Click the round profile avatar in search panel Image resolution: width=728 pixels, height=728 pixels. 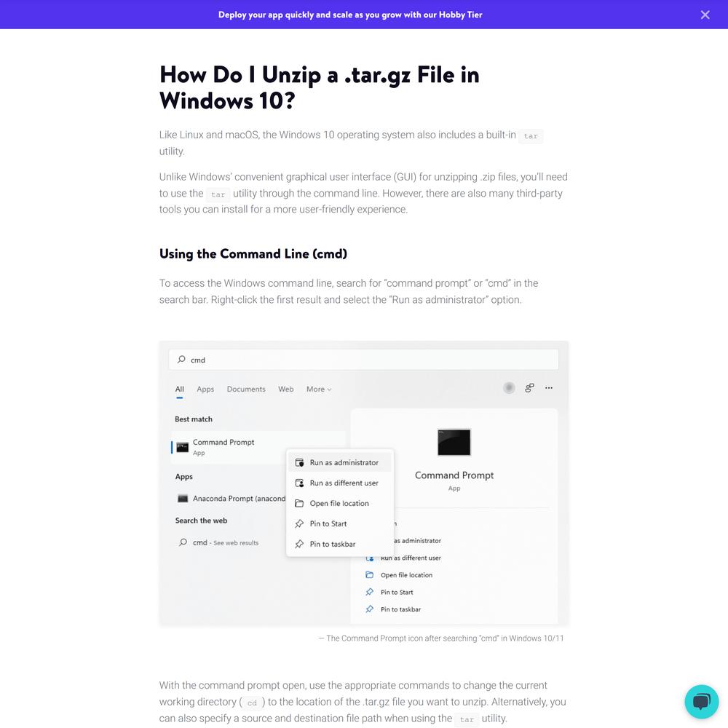(x=510, y=388)
